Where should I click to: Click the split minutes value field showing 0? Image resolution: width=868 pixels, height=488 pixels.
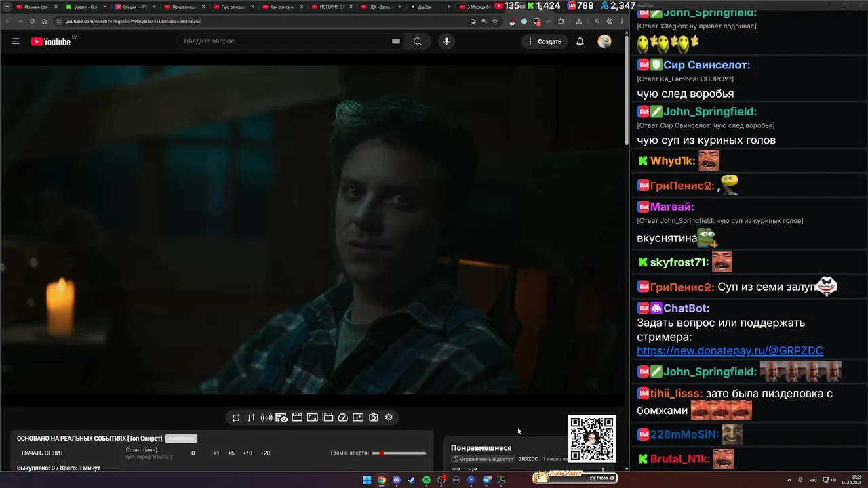click(x=193, y=453)
